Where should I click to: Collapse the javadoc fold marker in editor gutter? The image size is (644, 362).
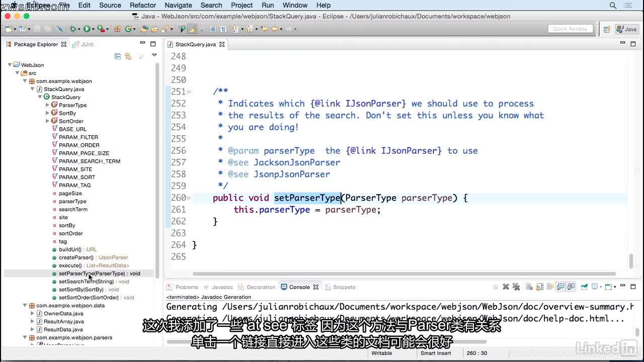[189, 92]
